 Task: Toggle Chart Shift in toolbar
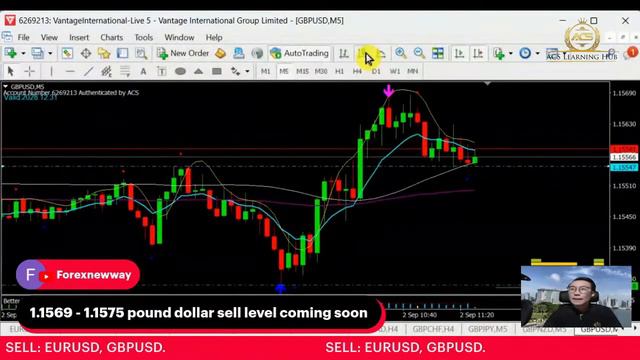coord(478,53)
